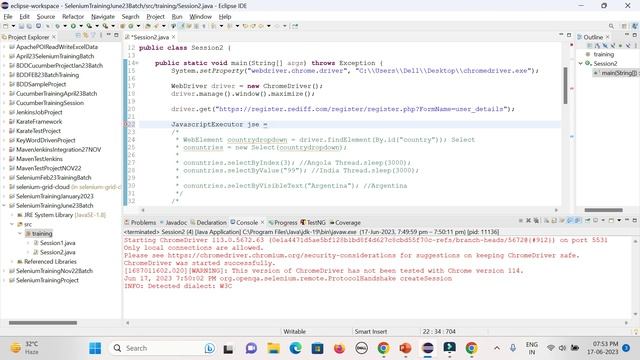640x360 pixels.
Task: Collapse the SeleniumTrainingJune23Batch project node
Action: [4, 205]
